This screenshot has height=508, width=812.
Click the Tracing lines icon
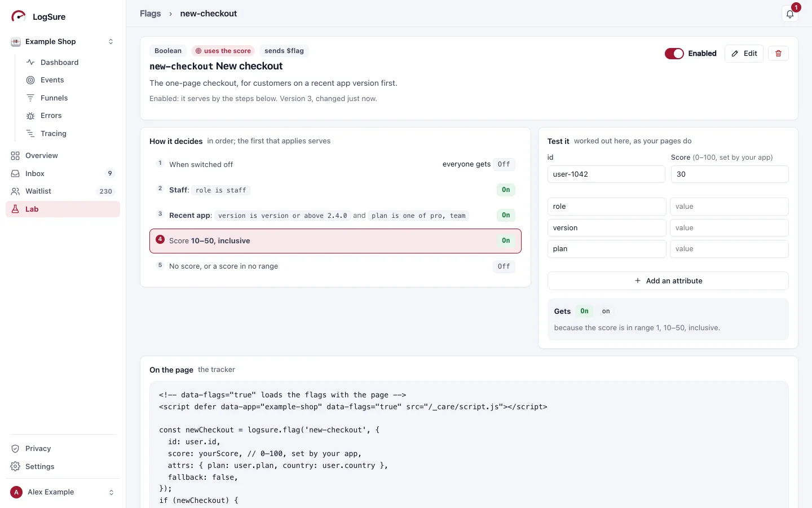pyautogui.click(x=30, y=133)
